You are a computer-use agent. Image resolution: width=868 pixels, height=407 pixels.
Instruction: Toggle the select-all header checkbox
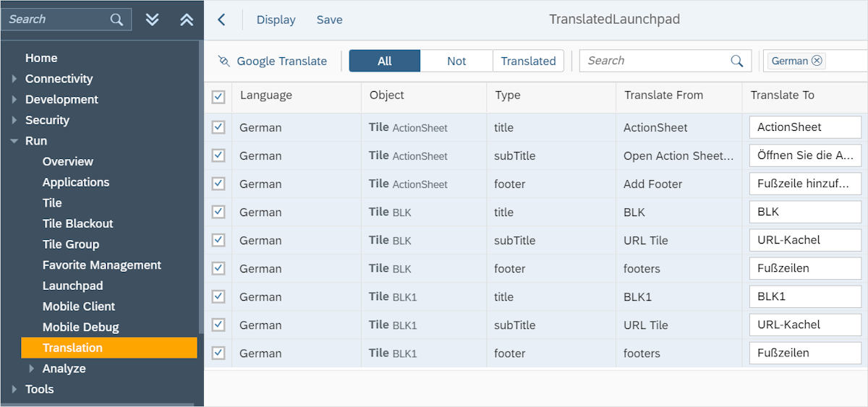[218, 97]
